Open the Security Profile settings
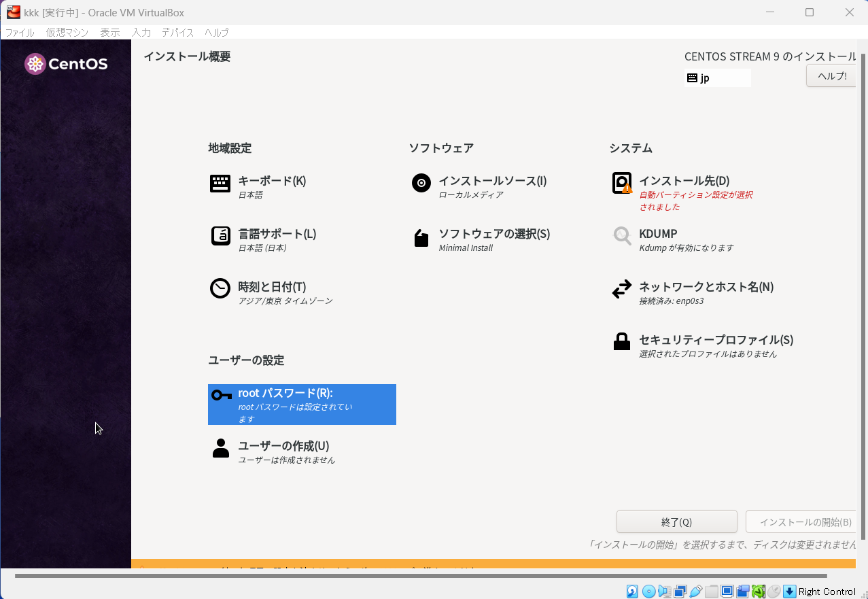Screen dimensions: 868x599 tap(714, 340)
